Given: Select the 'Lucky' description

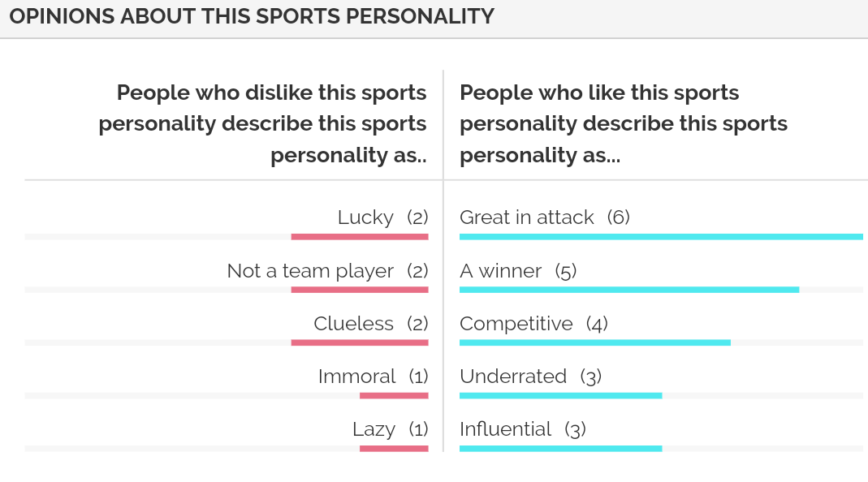Looking at the screenshot, I should click(x=365, y=217).
